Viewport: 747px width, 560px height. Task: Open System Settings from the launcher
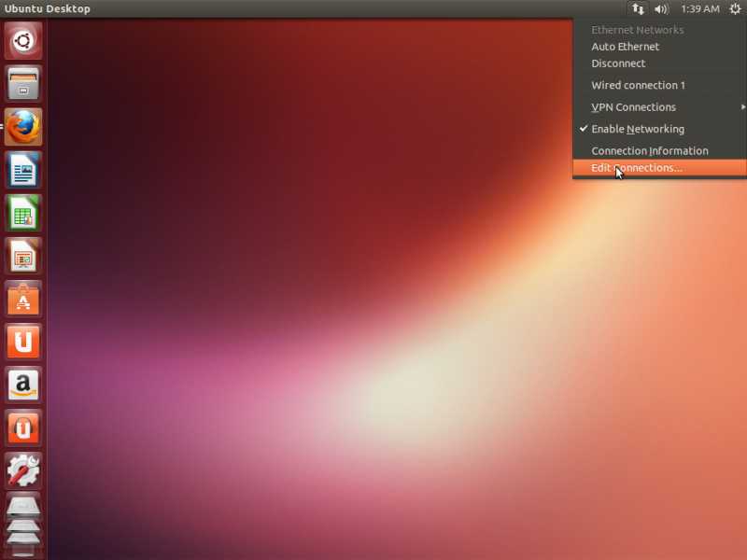[22, 471]
